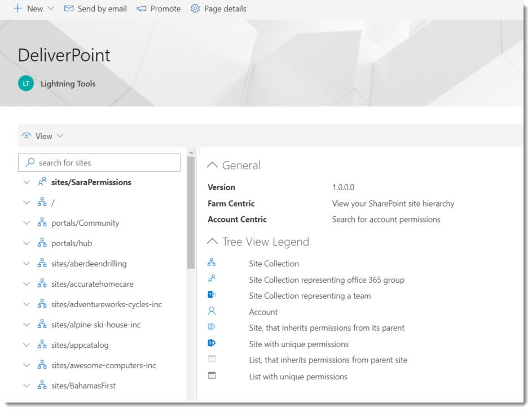The image size is (532, 411).
Task: Click the Page details label
Action: click(225, 9)
